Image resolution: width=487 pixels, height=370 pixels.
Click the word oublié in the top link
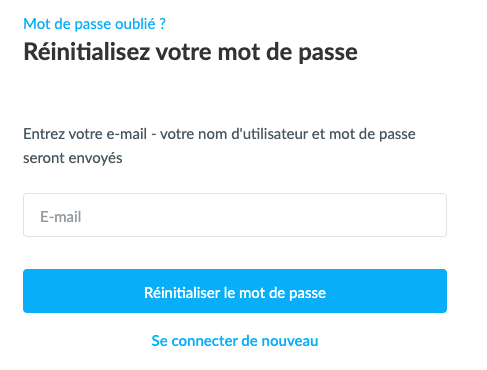pyautogui.click(x=135, y=24)
